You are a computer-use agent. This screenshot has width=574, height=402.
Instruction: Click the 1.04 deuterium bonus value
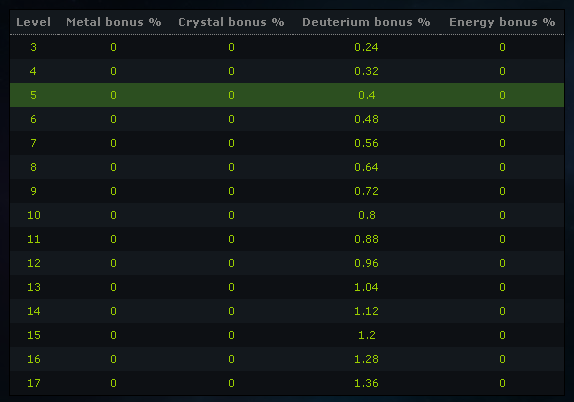(366, 287)
